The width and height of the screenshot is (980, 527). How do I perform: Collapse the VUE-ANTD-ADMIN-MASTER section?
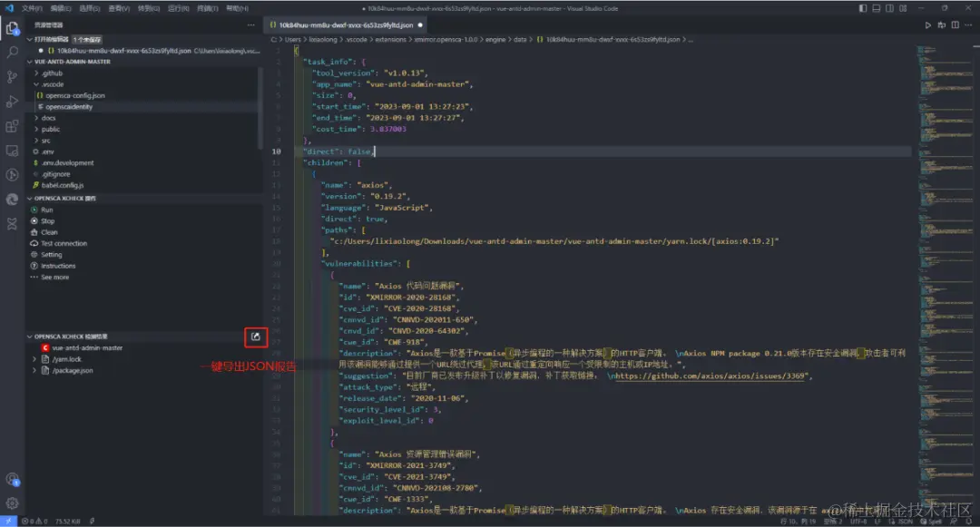coord(29,62)
